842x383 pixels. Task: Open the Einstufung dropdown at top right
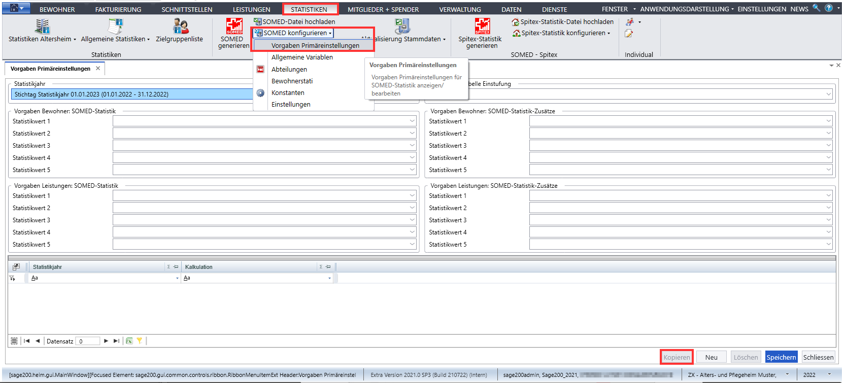coord(829,95)
